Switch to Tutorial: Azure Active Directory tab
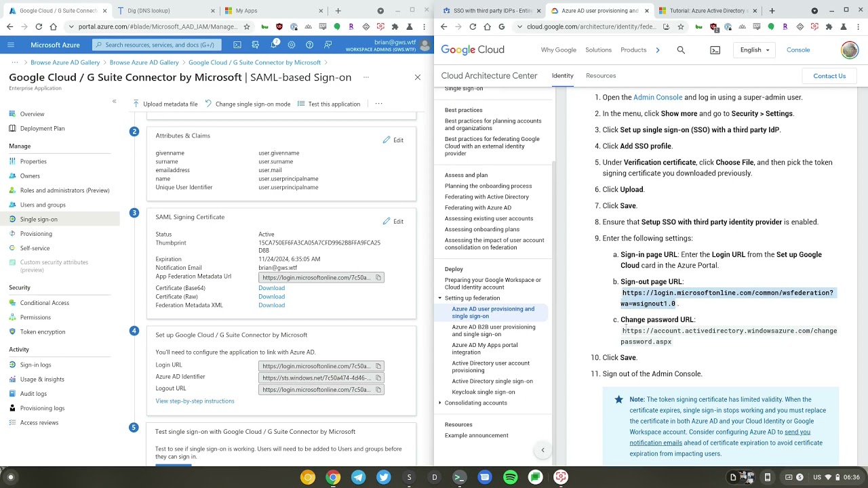 coord(707,11)
